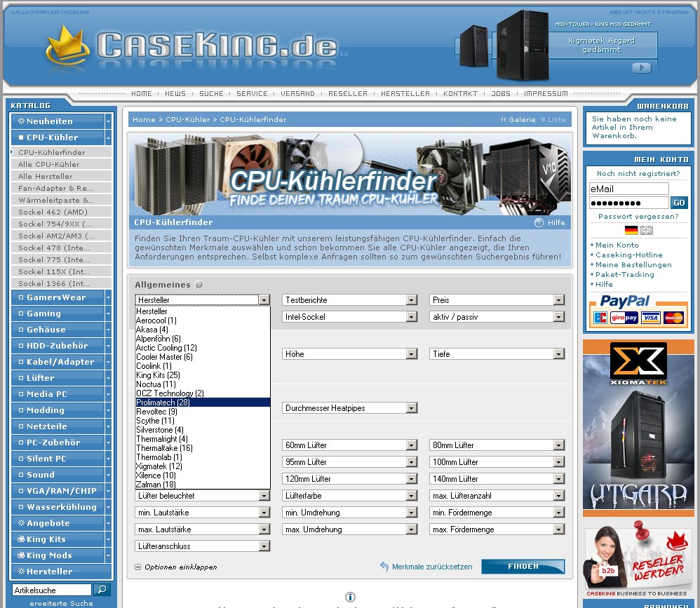
Task: Open the aktiv / passiv dropdown
Action: [x=497, y=317]
